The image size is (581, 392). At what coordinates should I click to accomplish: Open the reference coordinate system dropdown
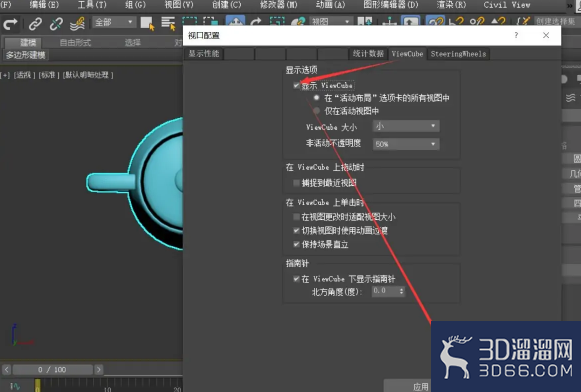(x=331, y=21)
